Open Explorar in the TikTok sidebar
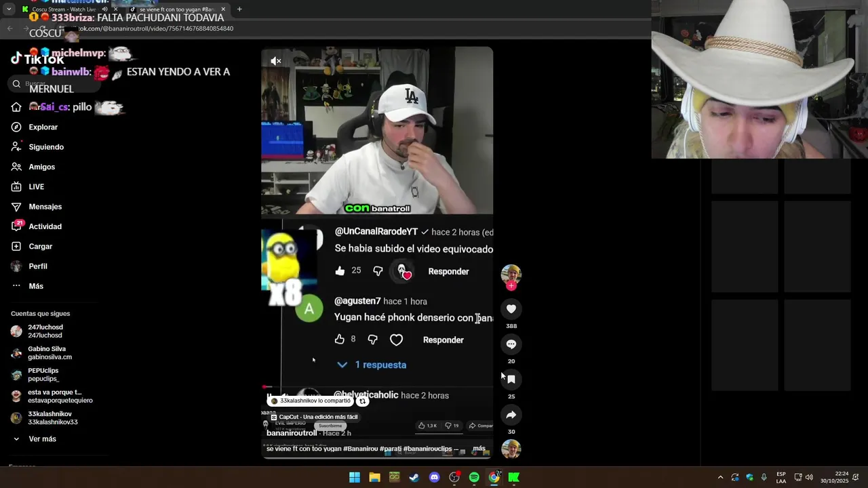The width and height of the screenshot is (868, 488). (34, 127)
